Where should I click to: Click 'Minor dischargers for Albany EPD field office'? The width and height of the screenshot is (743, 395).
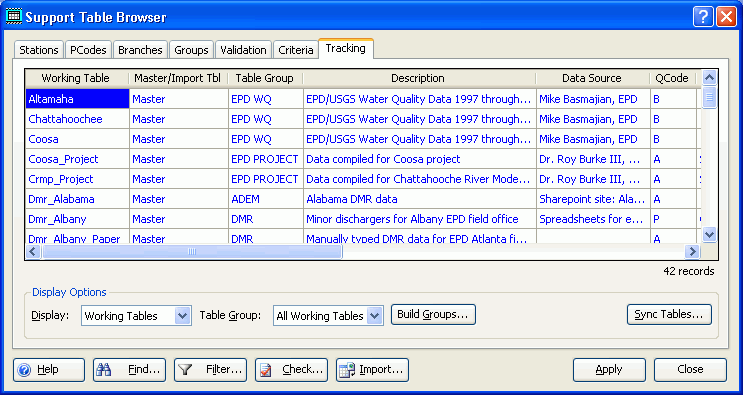point(420,219)
